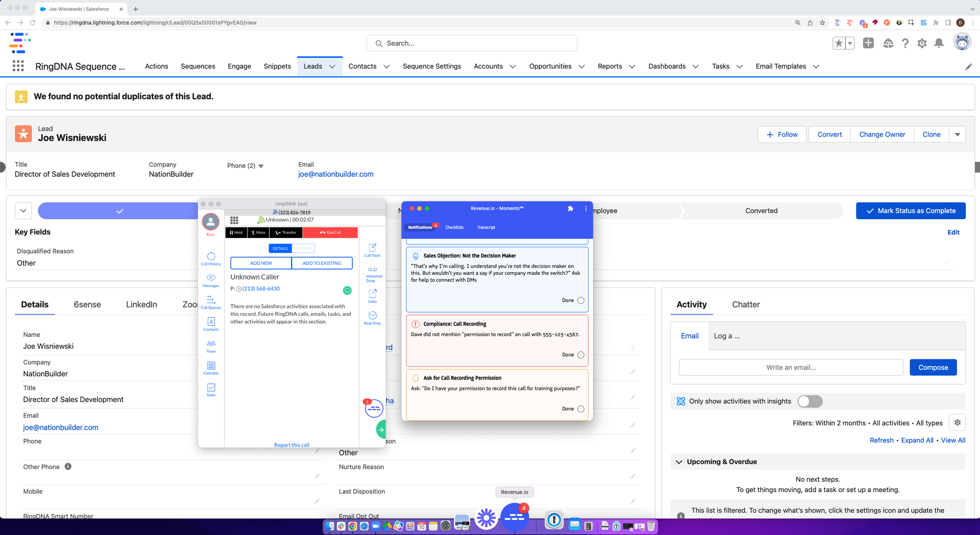980x535 pixels.
Task: Collapse the lead path details chevron
Action: pyautogui.click(x=23, y=211)
